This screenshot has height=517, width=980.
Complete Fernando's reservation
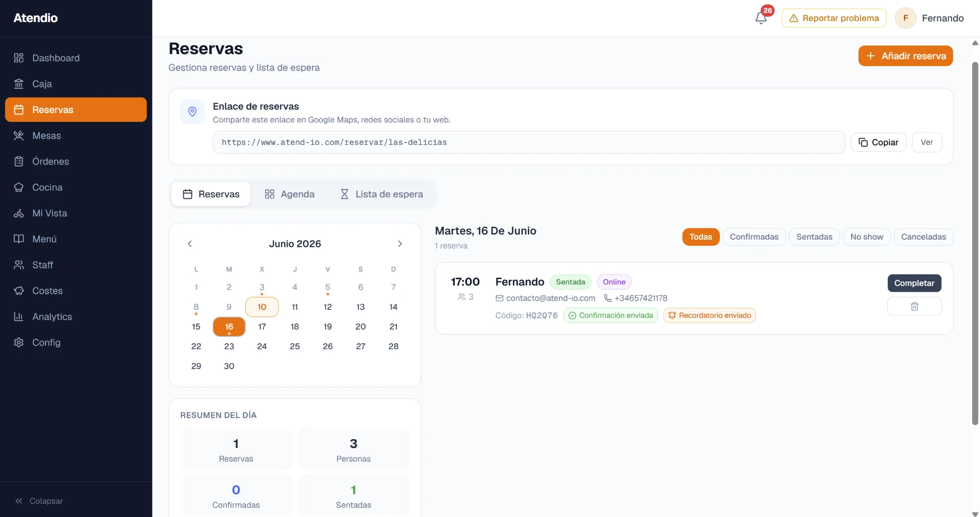[914, 283]
